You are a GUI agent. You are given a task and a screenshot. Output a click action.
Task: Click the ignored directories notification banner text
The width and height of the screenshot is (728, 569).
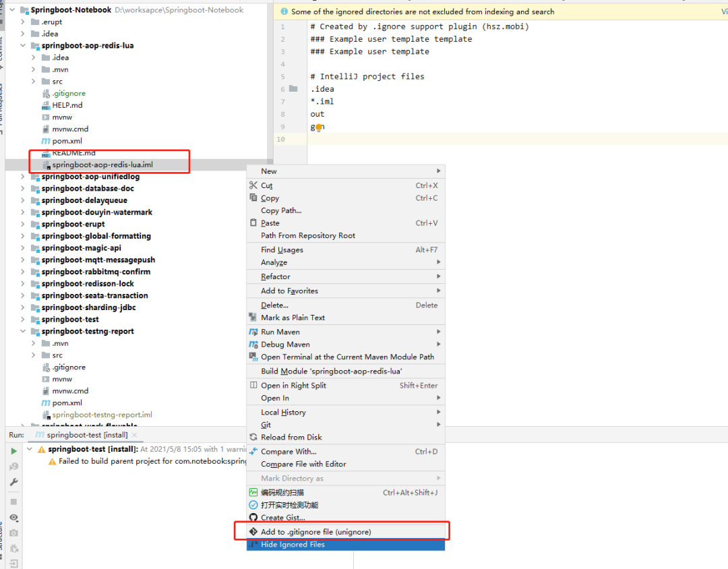coord(423,11)
